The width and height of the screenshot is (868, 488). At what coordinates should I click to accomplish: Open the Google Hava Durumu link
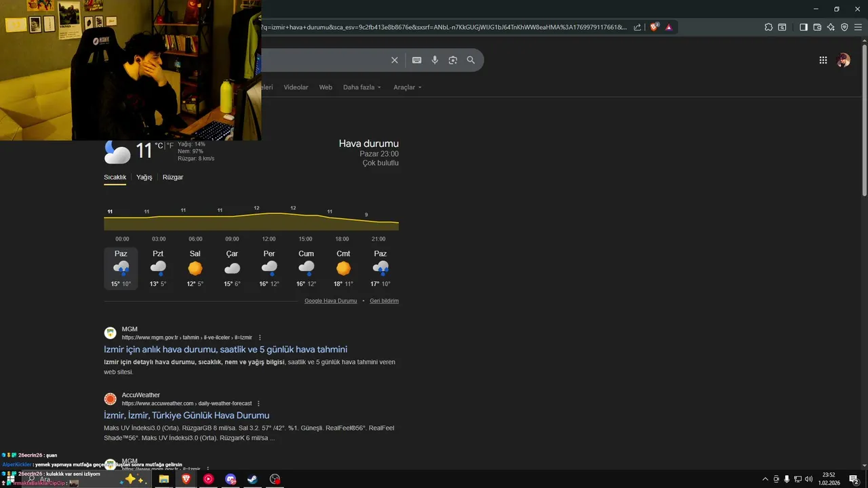click(330, 301)
